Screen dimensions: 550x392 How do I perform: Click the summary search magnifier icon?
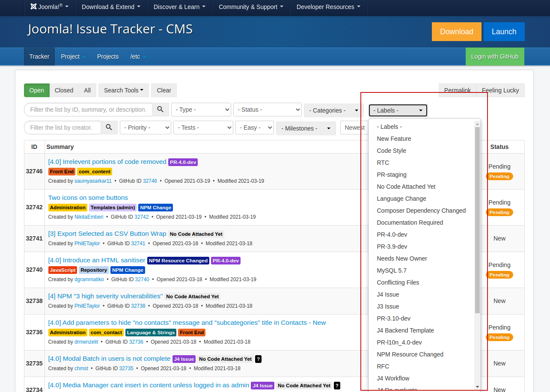[161, 110]
